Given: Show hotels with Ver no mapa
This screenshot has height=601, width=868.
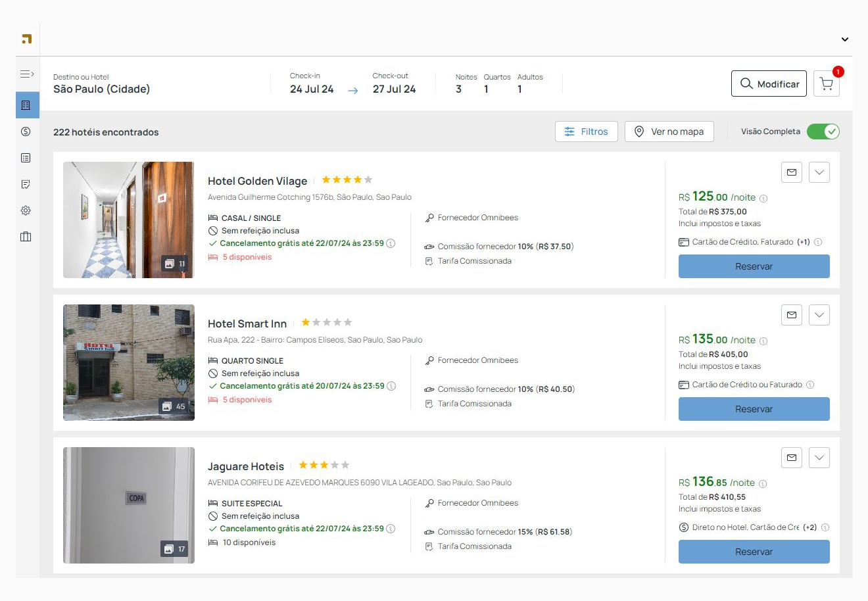Looking at the screenshot, I should pos(669,132).
